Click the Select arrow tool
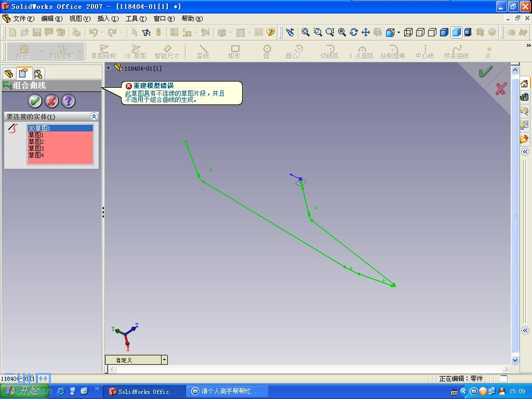532x399 pixels. (x=135, y=32)
